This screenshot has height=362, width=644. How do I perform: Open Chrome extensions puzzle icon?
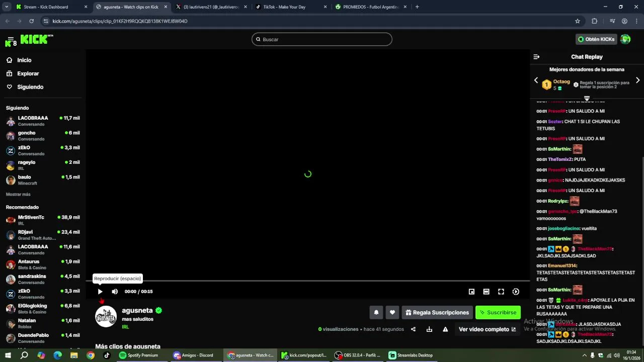pos(594,21)
